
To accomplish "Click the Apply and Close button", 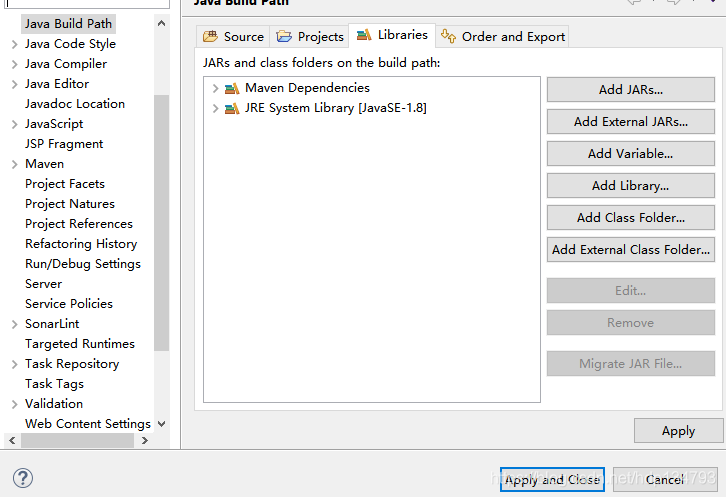I will [552, 479].
